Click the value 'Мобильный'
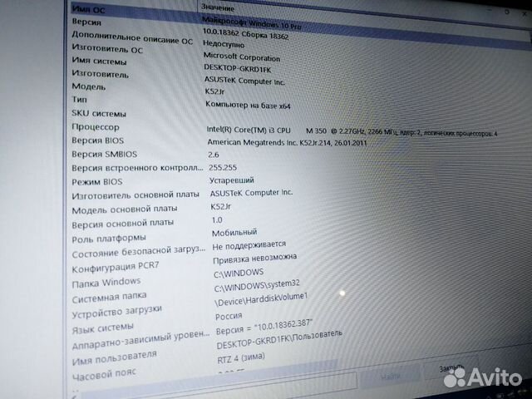Image resolution: width=532 pixels, height=399 pixels. [x=234, y=233]
